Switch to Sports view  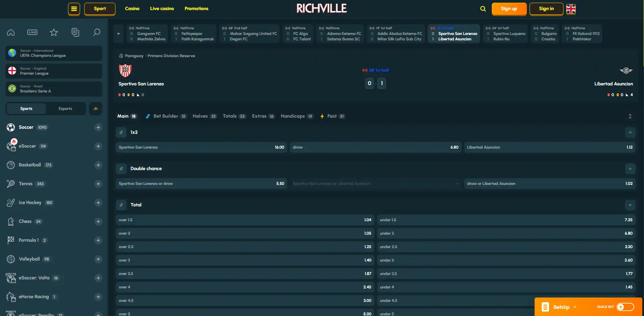(x=26, y=109)
